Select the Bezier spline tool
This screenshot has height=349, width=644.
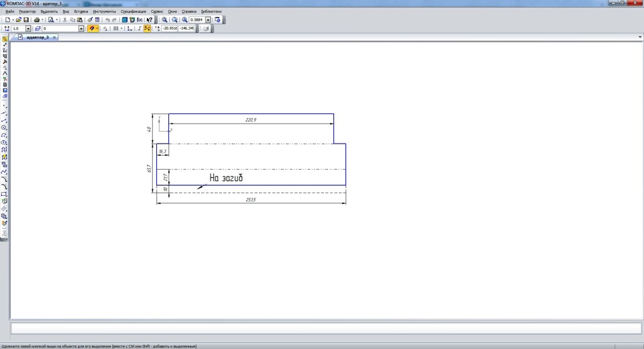5,172
